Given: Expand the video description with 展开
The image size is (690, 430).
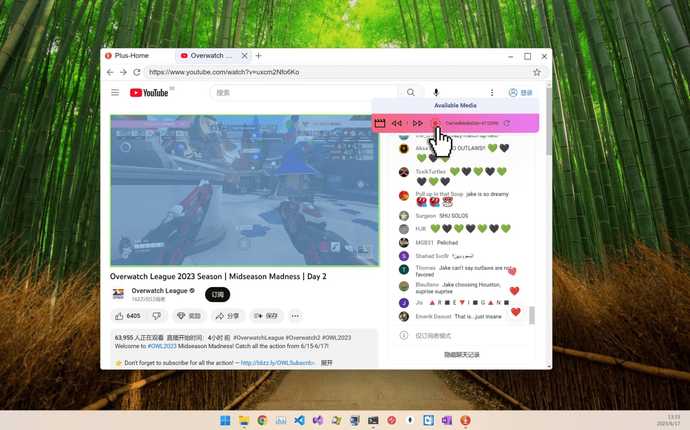Looking at the screenshot, I should coord(327,363).
